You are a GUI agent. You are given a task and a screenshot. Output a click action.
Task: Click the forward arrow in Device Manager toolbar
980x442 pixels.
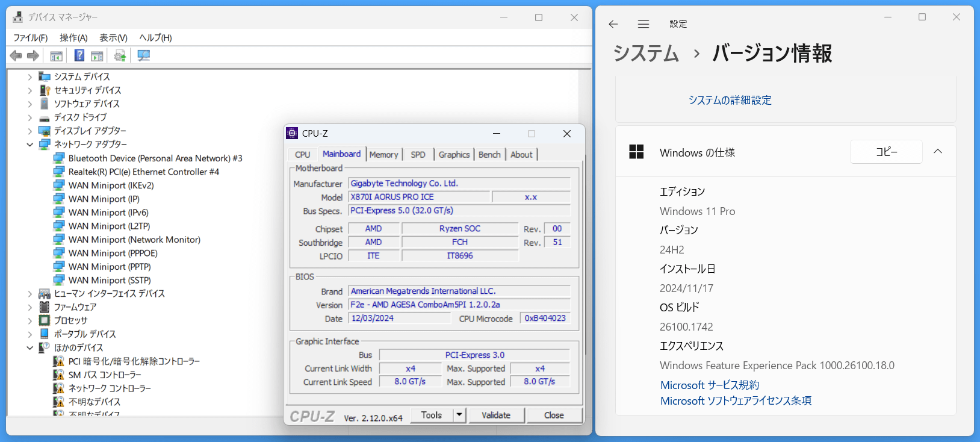pyautogui.click(x=33, y=55)
